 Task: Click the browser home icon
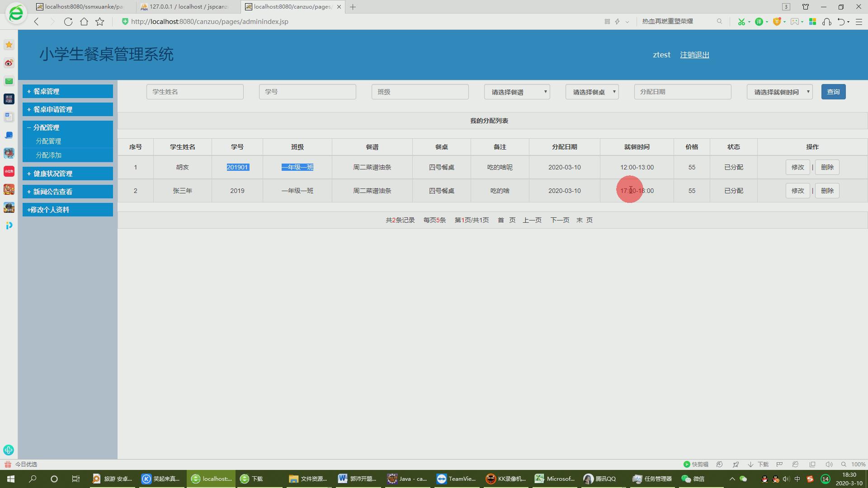84,22
